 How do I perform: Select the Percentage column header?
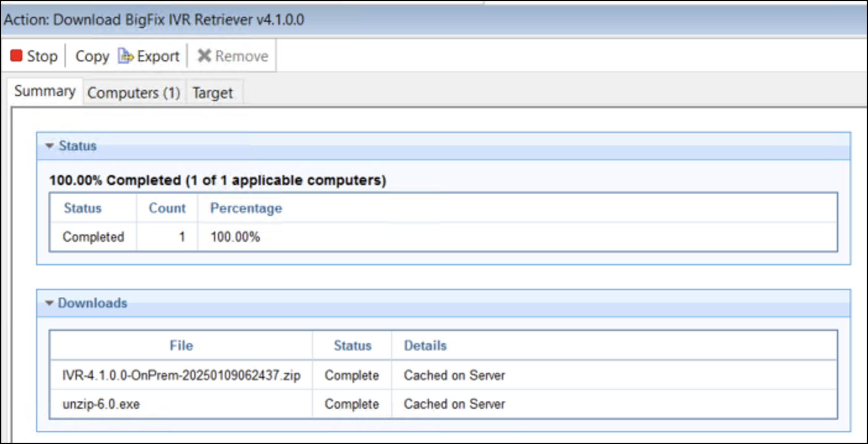point(246,208)
